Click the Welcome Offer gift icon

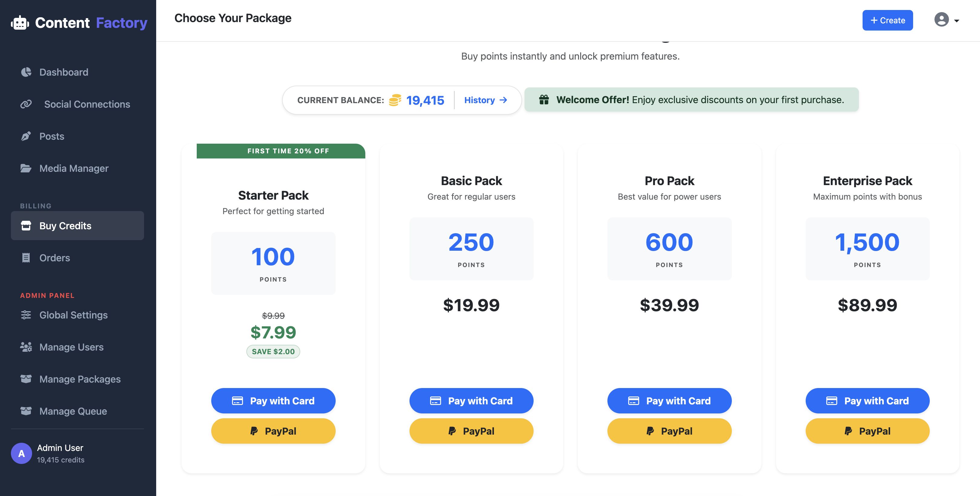pos(544,100)
